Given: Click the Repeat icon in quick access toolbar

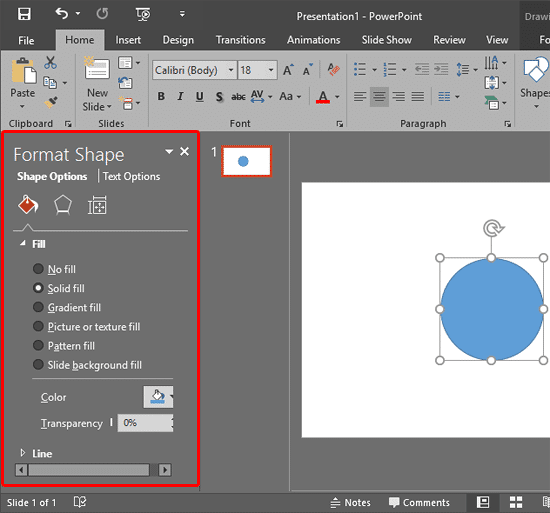Looking at the screenshot, I should click(102, 14).
